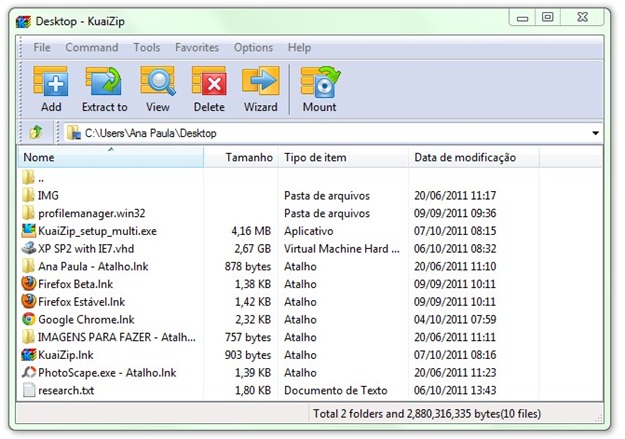Click the 903 bytes size cell

pyautogui.click(x=248, y=355)
